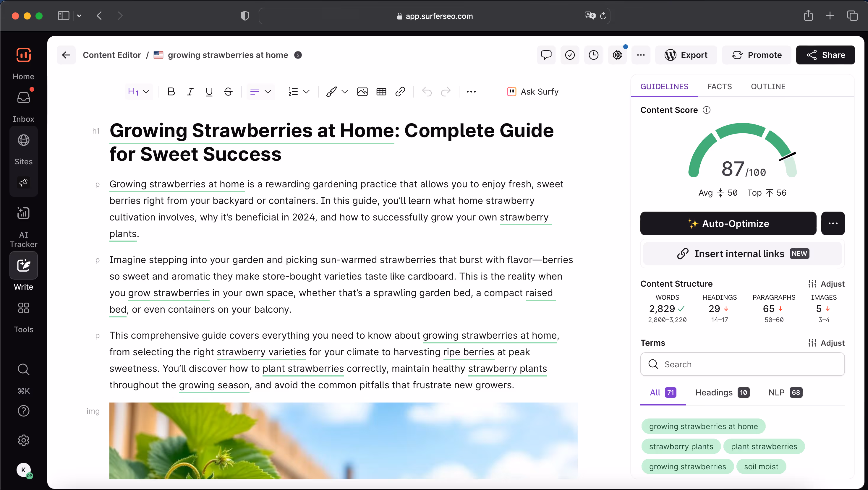Viewport: 868px width, 490px height.
Task: Open the H1 heading style dropdown
Action: pos(139,92)
